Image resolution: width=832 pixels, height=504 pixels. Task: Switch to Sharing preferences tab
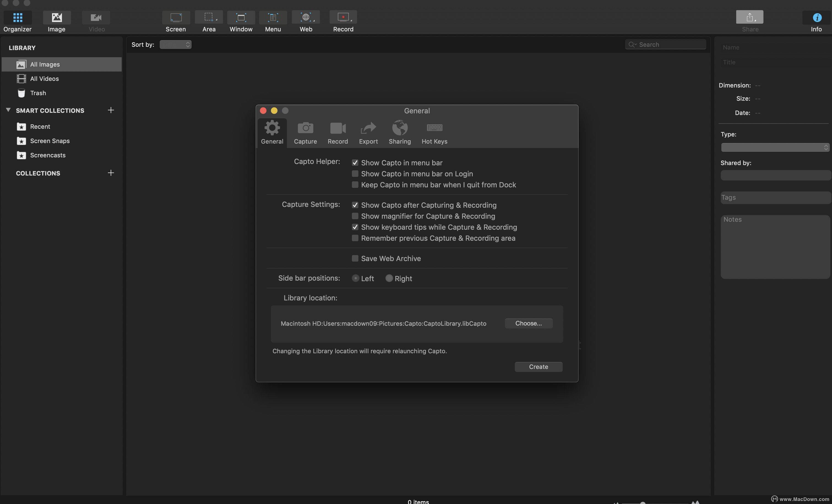(400, 133)
